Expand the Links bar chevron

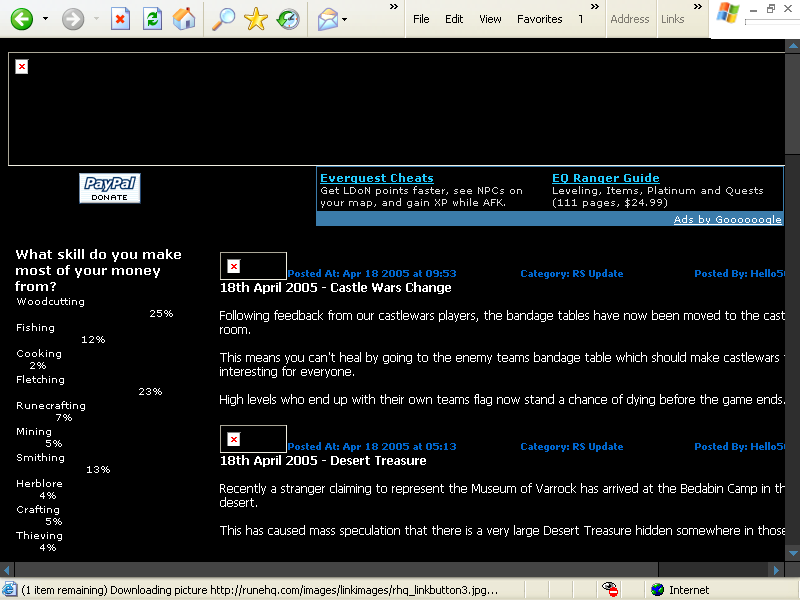pos(698,7)
